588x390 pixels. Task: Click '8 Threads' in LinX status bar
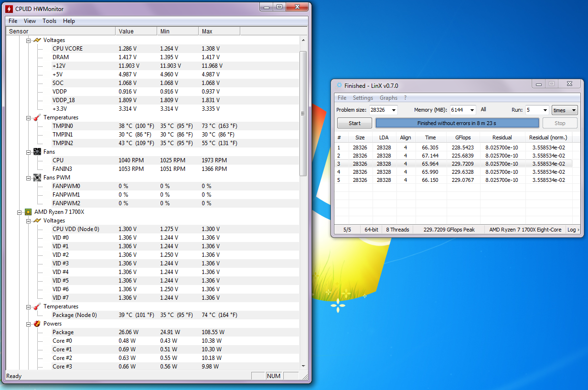pyautogui.click(x=397, y=230)
